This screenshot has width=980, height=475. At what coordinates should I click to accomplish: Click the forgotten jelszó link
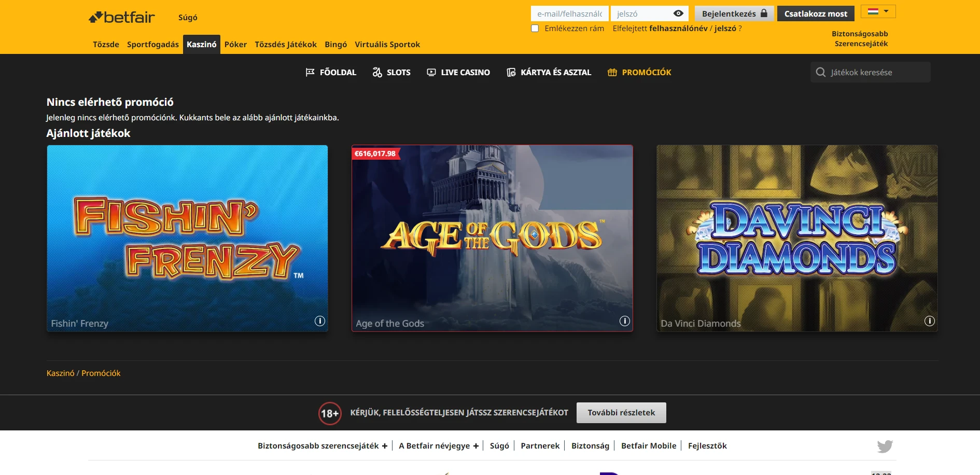[x=725, y=29]
